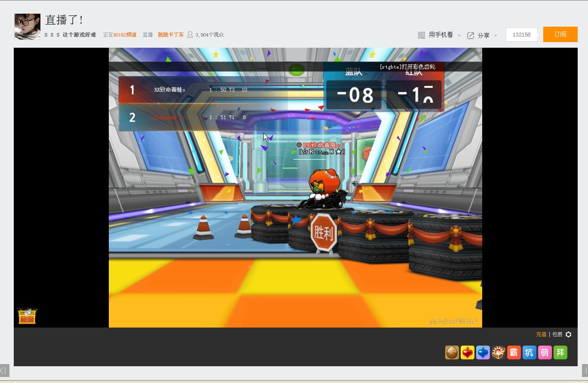The width and height of the screenshot is (588, 383).
Task: Send the blue 坑 sticker
Action: click(x=530, y=352)
